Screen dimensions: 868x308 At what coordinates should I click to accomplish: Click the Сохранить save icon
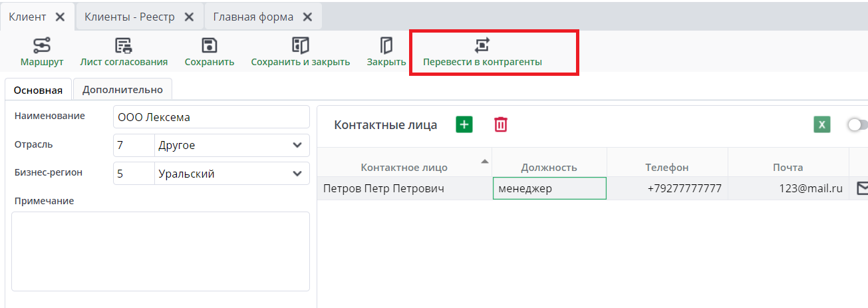pyautogui.click(x=210, y=46)
